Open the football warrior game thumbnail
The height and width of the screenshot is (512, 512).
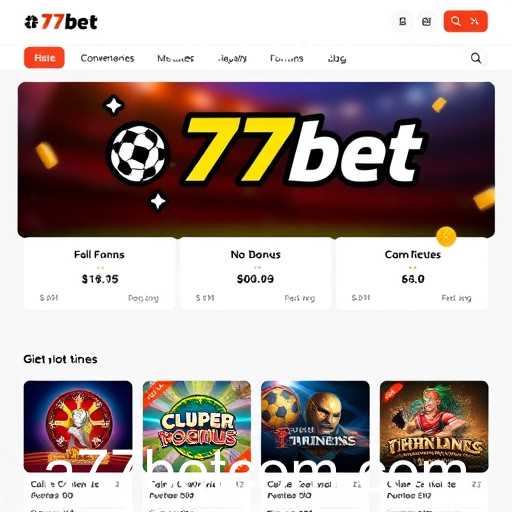315,426
